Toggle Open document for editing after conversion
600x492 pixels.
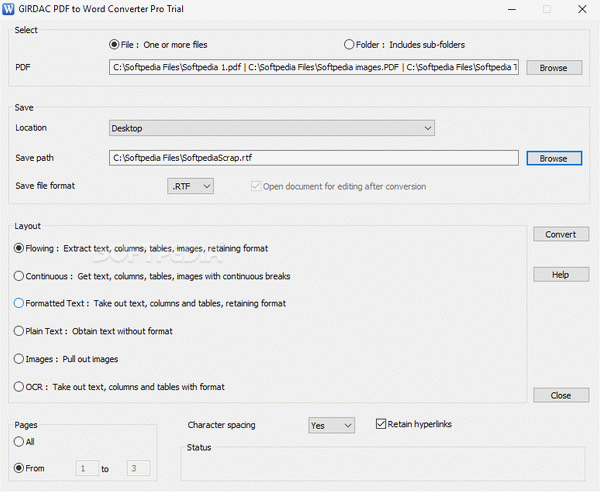(256, 186)
